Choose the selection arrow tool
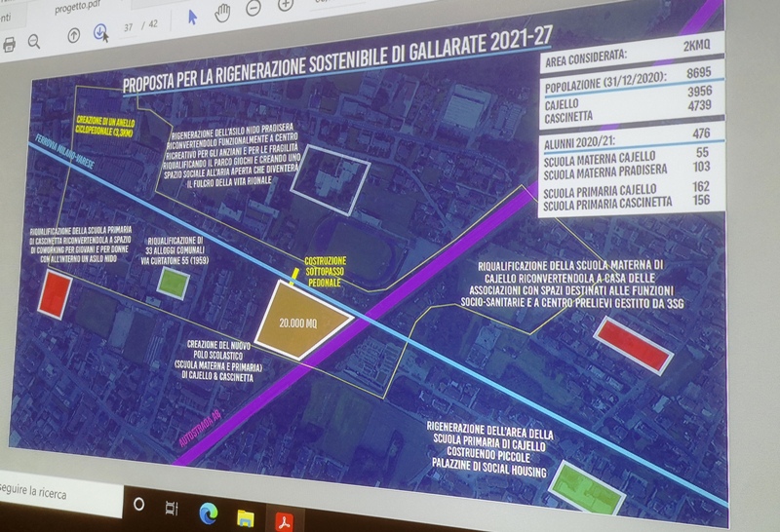Viewport: 780px width, 532px height. click(192, 18)
